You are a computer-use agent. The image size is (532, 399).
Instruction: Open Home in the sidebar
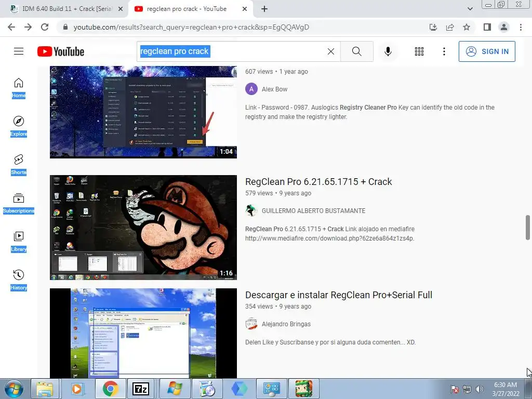[x=19, y=88]
